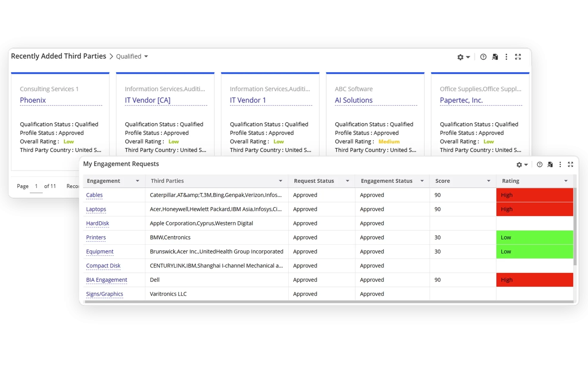Open kebab menu in Third Parties panel
This screenshot has width=588, height=391.
click(x=506, y=57)
